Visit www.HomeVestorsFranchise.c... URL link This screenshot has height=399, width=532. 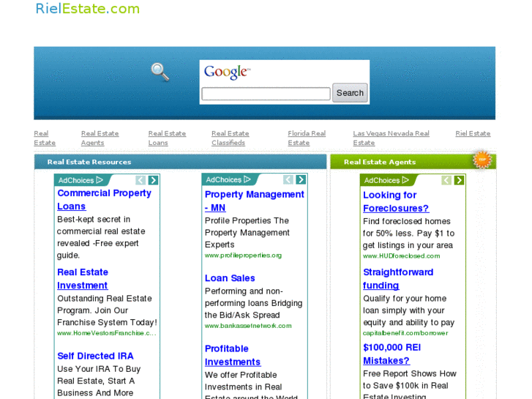tap(107, 333)
